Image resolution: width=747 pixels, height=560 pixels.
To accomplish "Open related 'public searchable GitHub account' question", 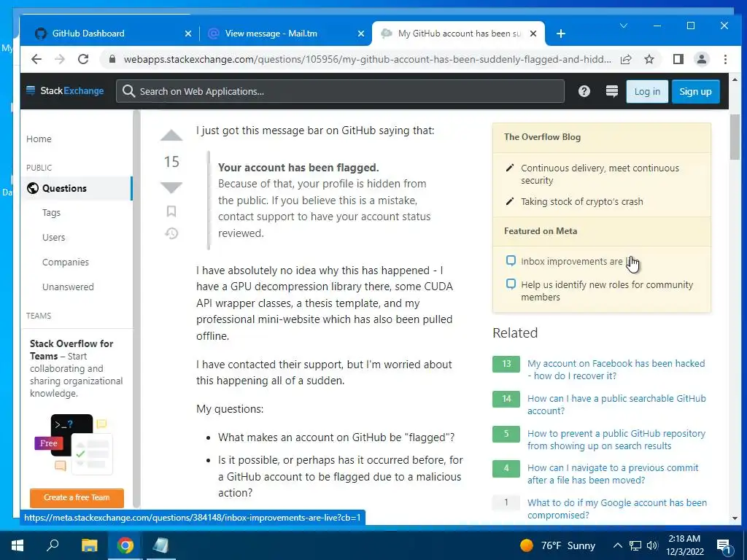I will tap(616, 404).
